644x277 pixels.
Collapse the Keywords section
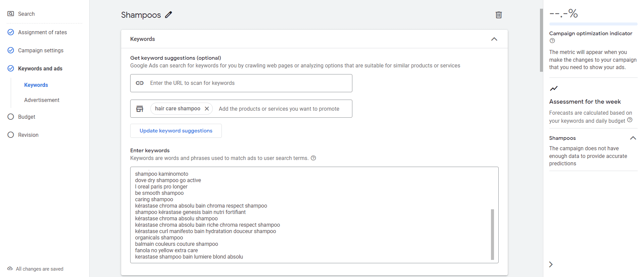coord(494,39)
